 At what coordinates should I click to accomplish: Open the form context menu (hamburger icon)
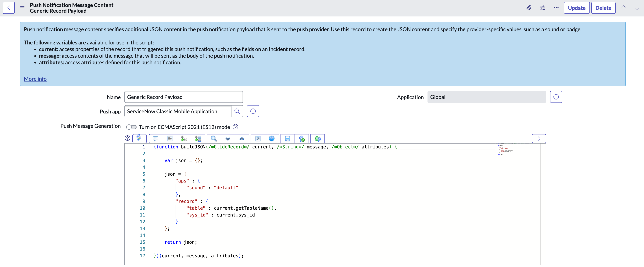[x=22, y=8]
